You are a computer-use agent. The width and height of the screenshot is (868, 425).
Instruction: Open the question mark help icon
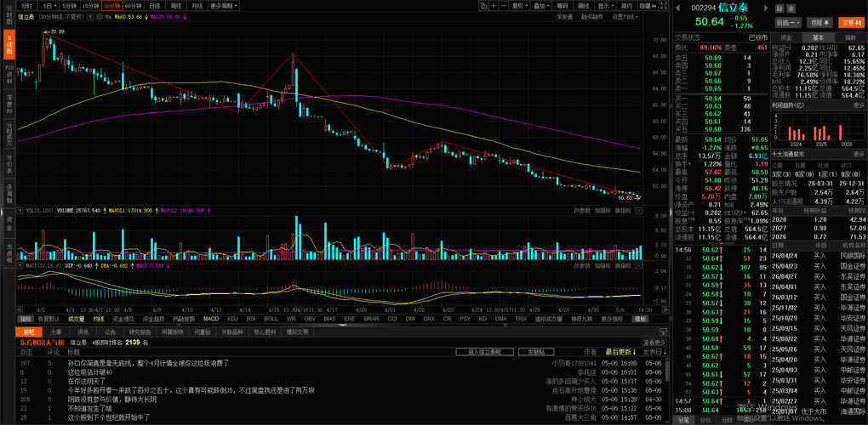click(x=90, y=17)
